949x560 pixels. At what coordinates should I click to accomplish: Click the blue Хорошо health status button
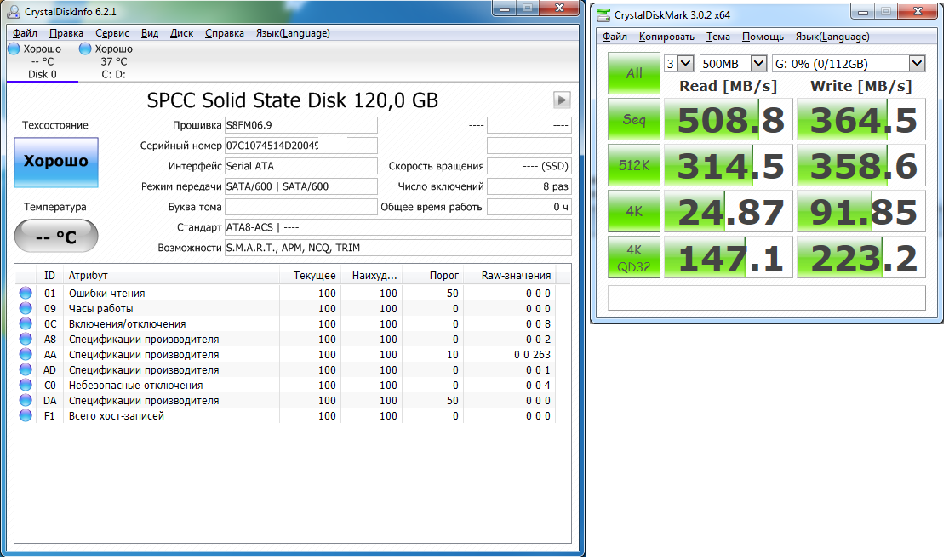point(56,162)
